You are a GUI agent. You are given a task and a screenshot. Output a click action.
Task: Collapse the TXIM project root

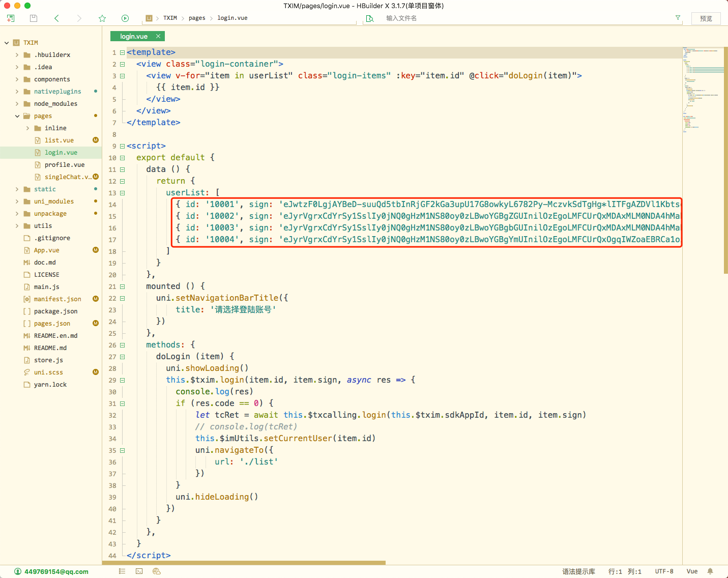point(7,43)
